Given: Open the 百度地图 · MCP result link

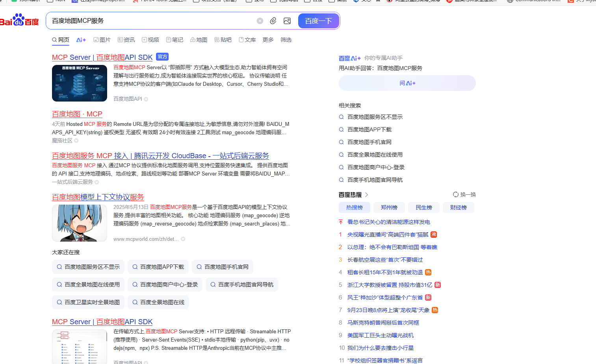Looking at the screenshot, I should 77,114.
